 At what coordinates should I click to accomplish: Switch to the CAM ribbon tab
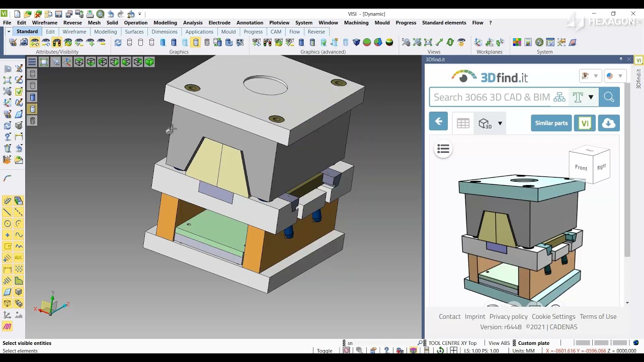[276, 32]
